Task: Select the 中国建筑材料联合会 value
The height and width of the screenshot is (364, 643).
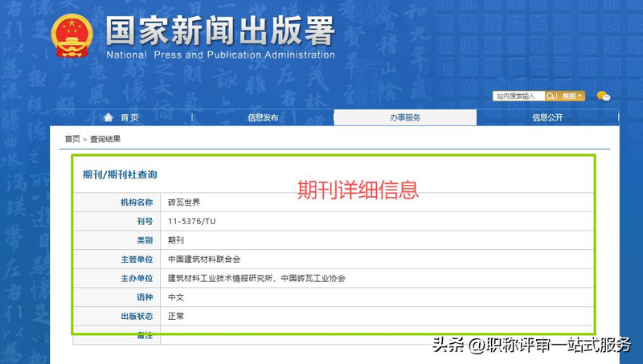Action: tap(204, 259)
